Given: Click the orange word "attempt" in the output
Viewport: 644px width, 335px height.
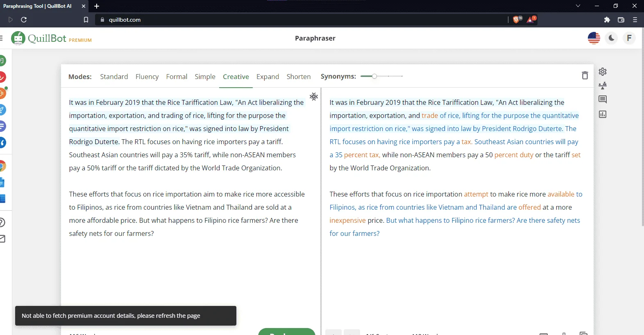Looking at the screenshot, I should (476, 194).
